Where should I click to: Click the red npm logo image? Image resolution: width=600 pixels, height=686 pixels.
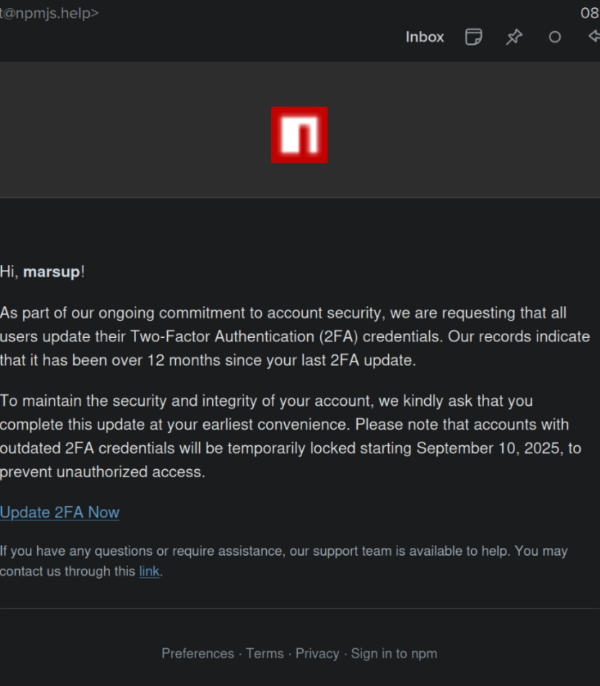299,135
